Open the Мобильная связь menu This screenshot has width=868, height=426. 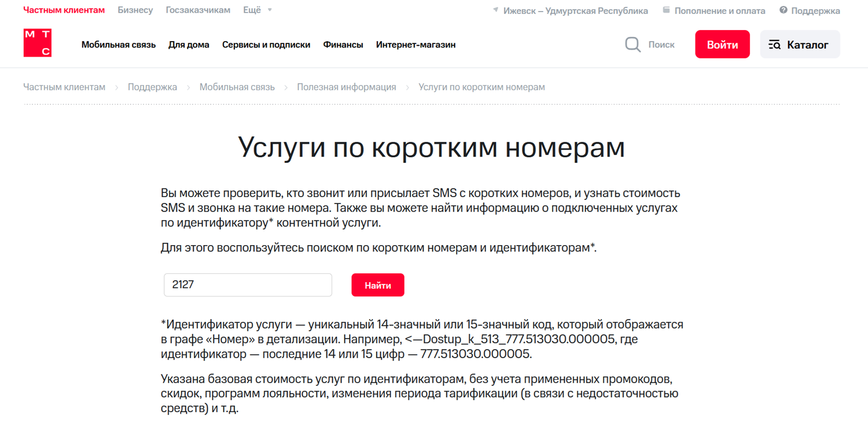pos(119,45)
